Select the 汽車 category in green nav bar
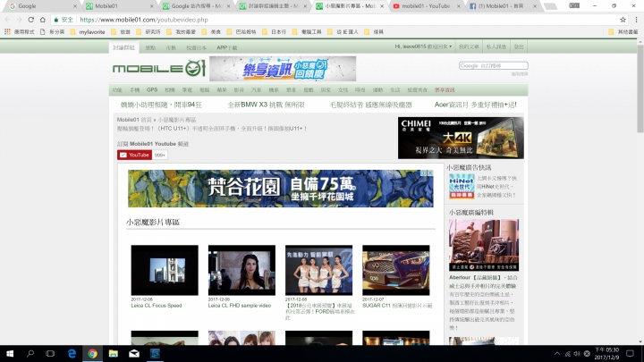This screenshot has width=644, height=362. [x=257, y=90]
